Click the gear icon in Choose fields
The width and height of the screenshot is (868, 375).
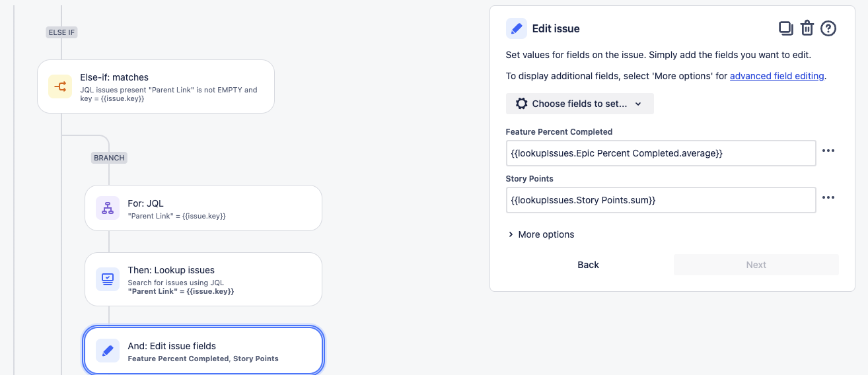click(522, 104)
